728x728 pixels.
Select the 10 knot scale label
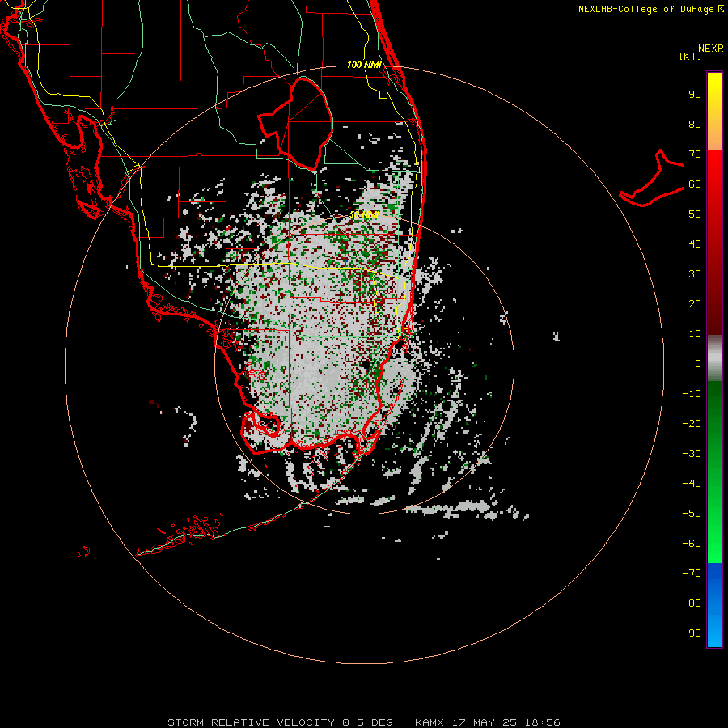click(x=695, y=334)
